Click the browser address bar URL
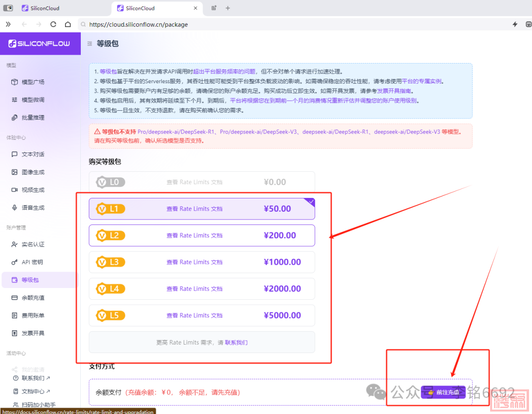The height and width of the screenshot is (414, 532). 138,24
